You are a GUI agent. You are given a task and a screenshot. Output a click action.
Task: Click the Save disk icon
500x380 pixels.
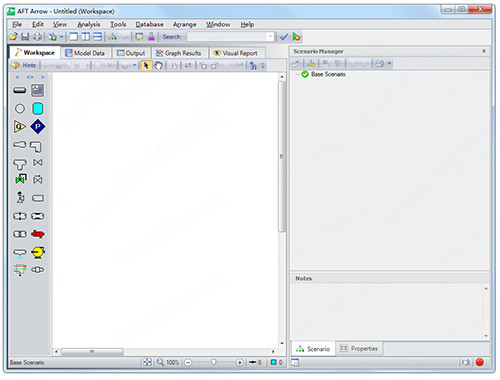click(25, 37)
